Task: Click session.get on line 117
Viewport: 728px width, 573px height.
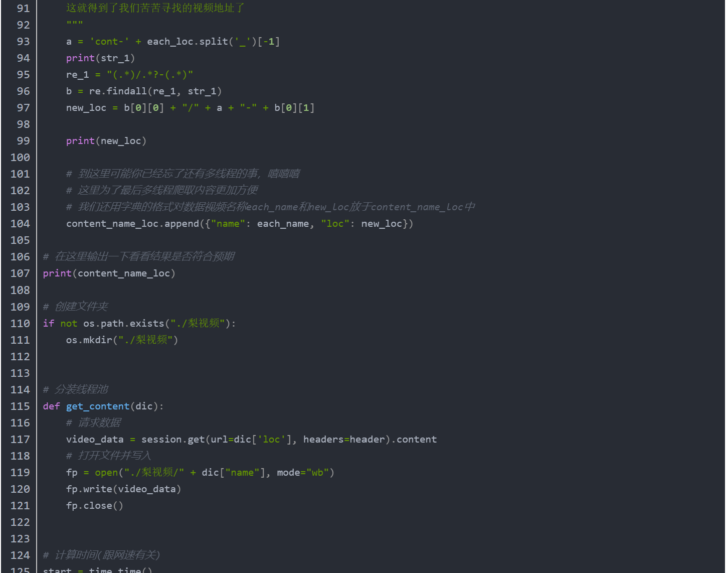Action: coord(173,440)
